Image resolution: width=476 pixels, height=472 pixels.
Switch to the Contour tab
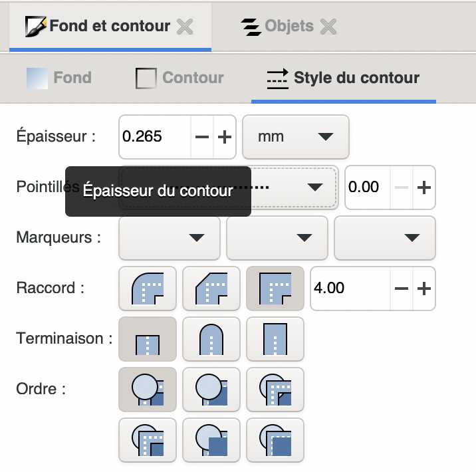click(179, 78)
